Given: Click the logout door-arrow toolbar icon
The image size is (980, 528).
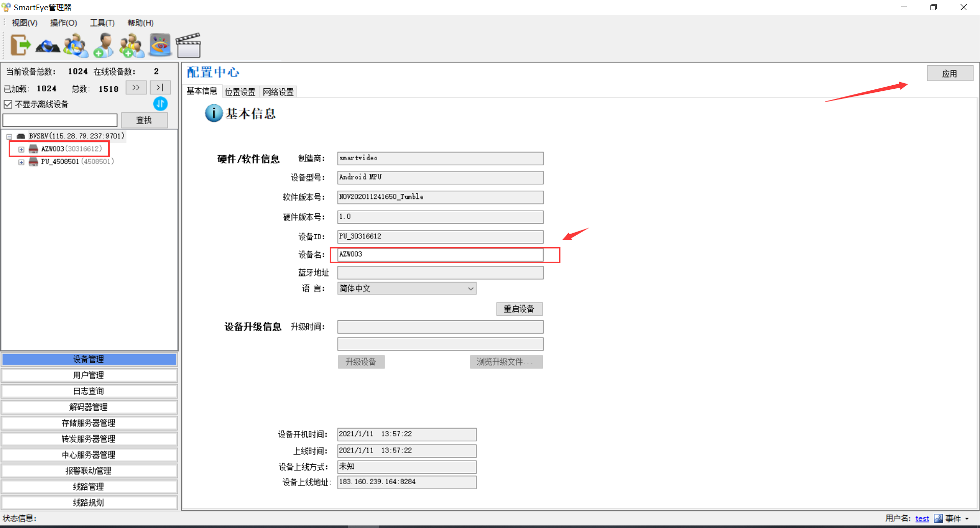Looking at the screenshot, I should pyautogui.click(x=20, y=45).
